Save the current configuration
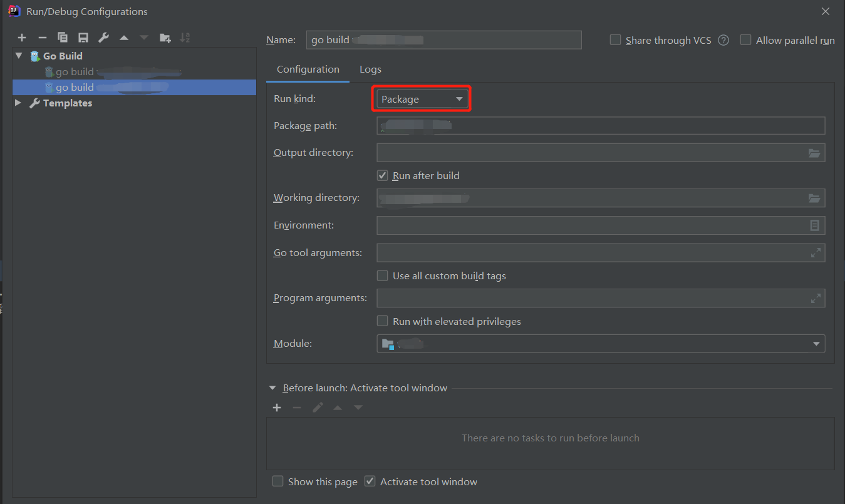845x504 pixels. [83, 37]
